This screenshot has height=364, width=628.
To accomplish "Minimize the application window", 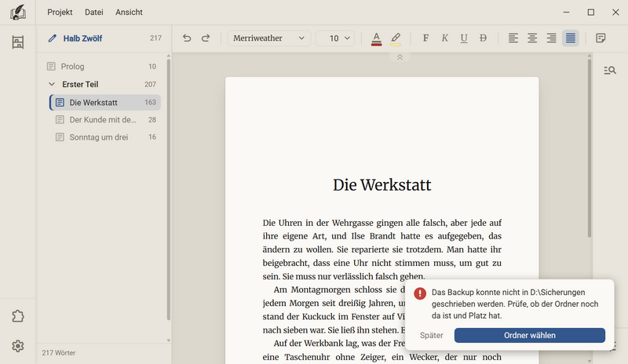I will (566, 13).
